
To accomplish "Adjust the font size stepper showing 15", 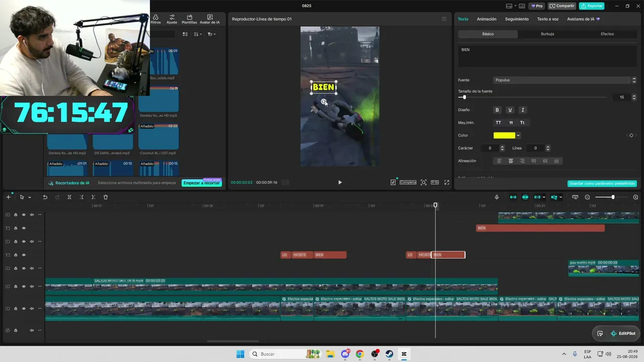I will 634,97.
